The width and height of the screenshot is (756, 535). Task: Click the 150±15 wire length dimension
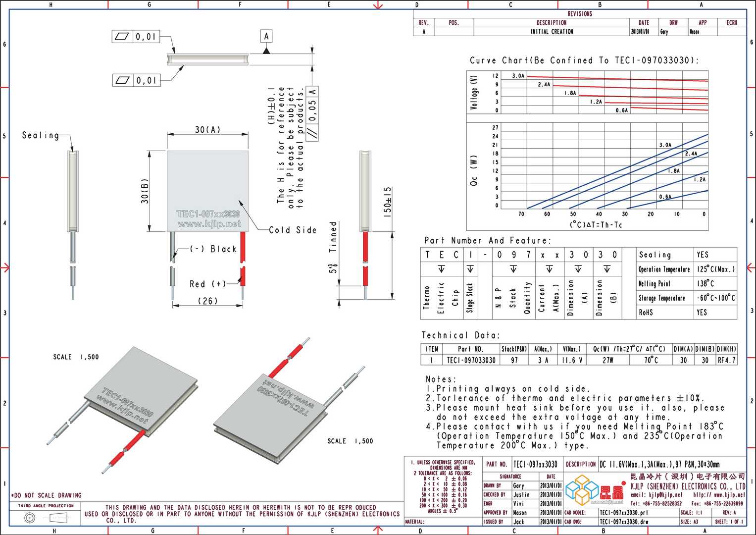388,202
